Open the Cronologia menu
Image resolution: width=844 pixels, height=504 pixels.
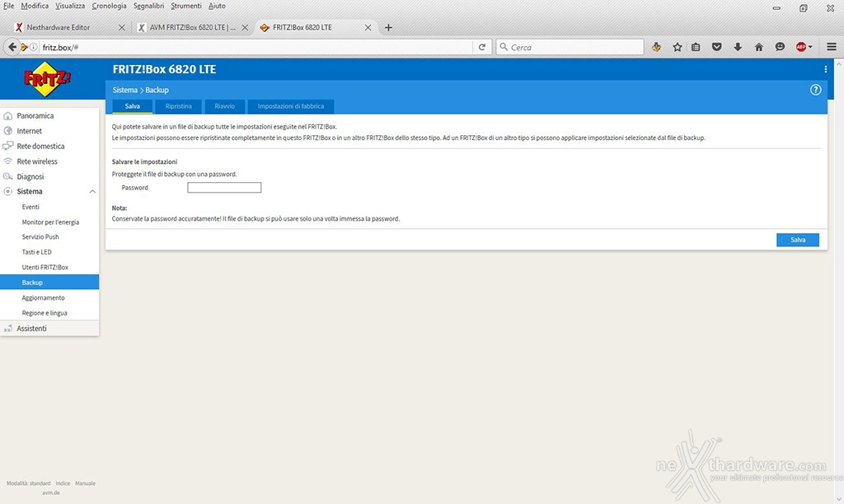(x=110, y=6)
